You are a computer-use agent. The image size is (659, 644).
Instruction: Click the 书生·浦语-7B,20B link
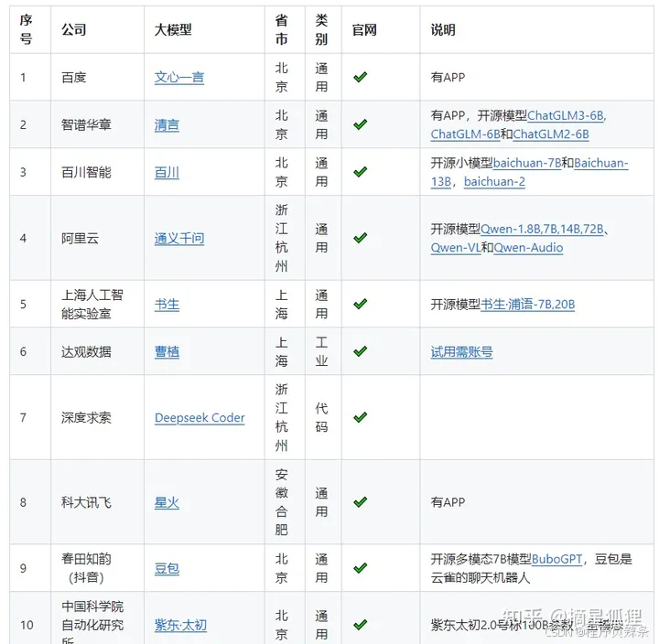527,305
